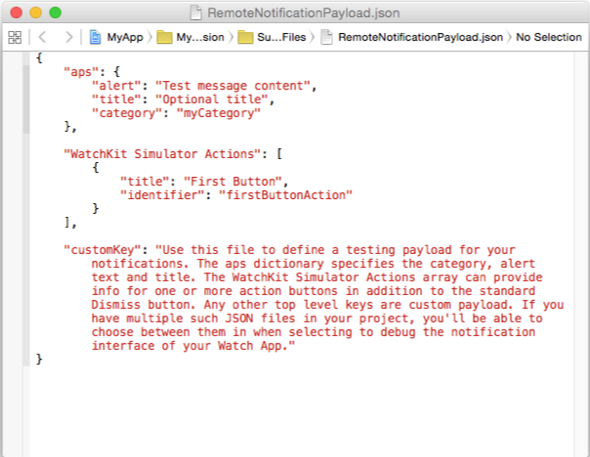This screenshot has width=590, height=457.
Task: Click the My...sion folder icon
Action: (164, 38)
